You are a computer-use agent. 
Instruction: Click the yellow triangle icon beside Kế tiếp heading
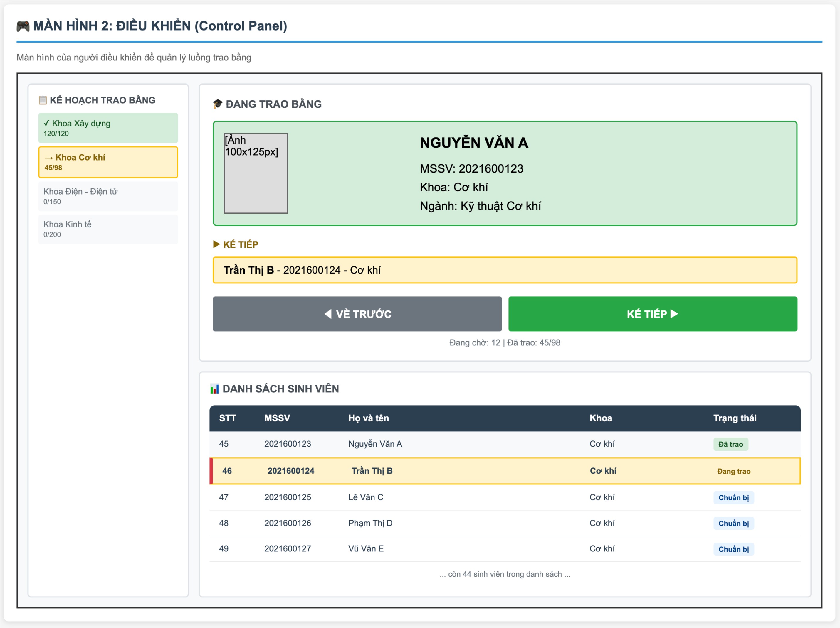[x=216, y=244]
